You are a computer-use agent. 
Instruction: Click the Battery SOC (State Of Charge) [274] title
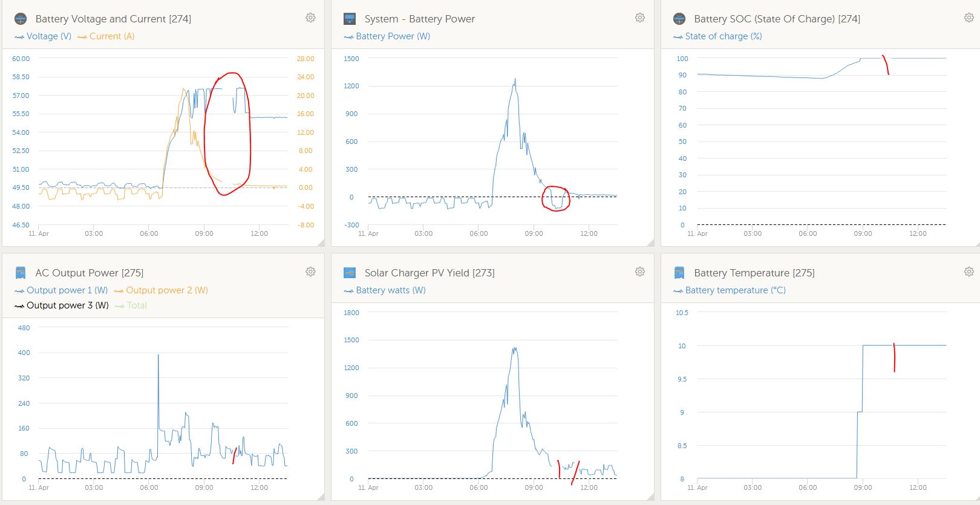click(777, 19)
